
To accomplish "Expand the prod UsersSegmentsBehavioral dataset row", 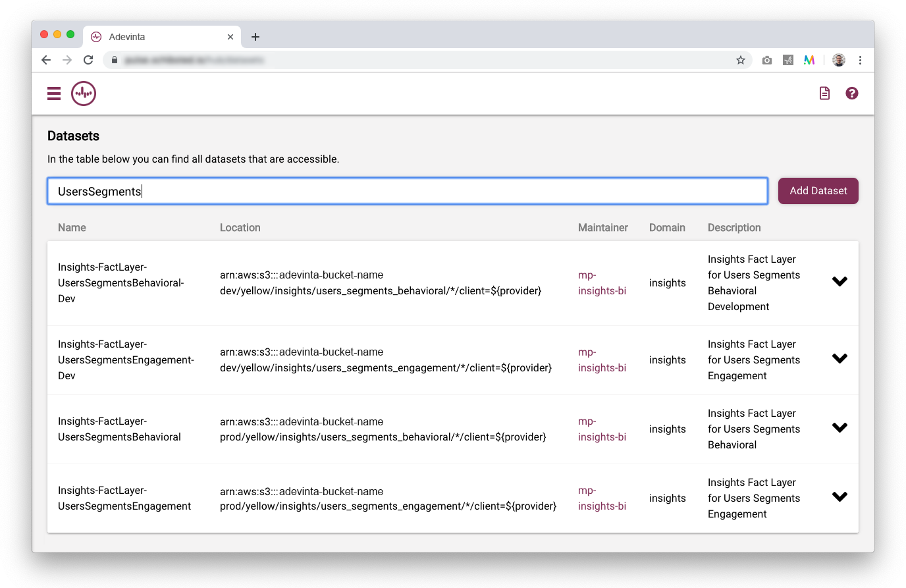I will pyautogui.click(x=839, y=428).
